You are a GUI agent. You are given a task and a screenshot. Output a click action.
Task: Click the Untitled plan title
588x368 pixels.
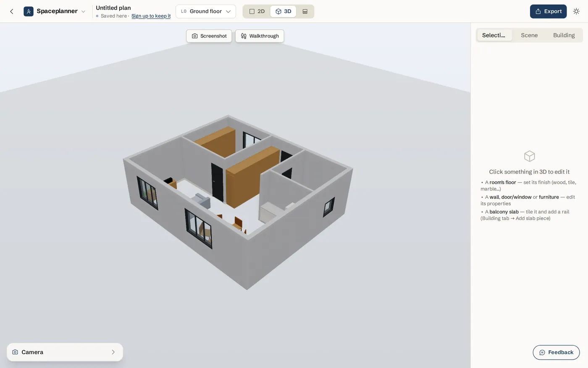113,8
